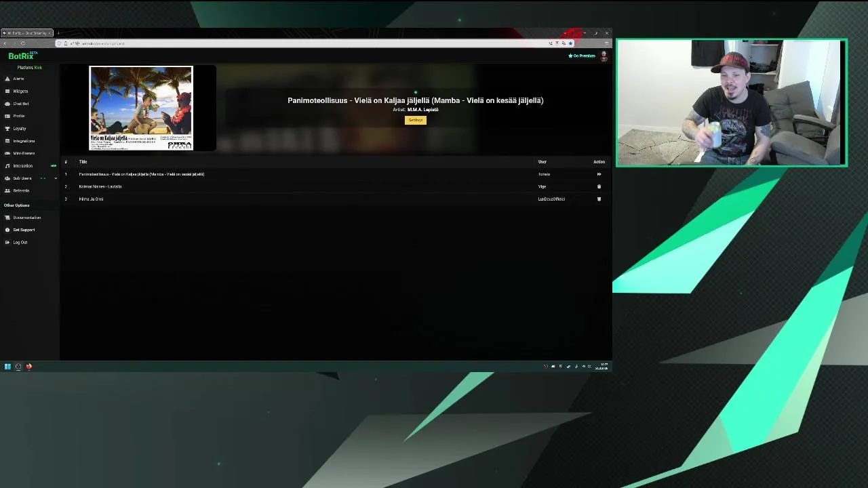Skip the currently playing song in row 1
Viewport: 868px width, 488px height.
point(599,174)
